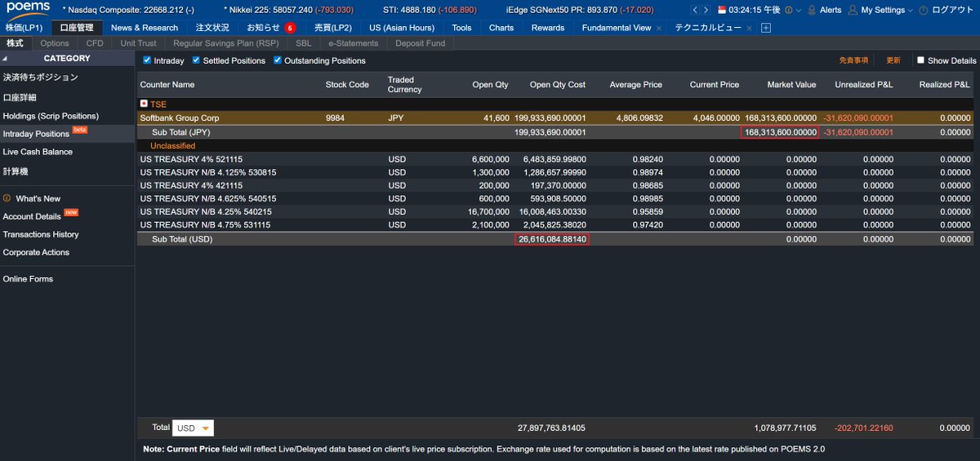Image resolution: width=980 pixels, height=461 pixels.
Task: Open Alerts bell
Action: point(812,10)
